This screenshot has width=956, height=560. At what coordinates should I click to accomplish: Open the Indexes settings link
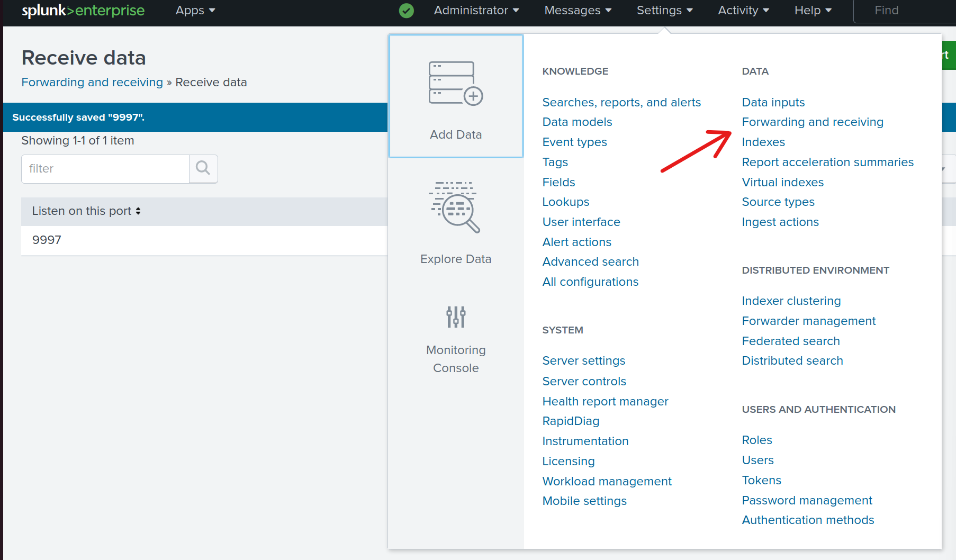(763, 142)
